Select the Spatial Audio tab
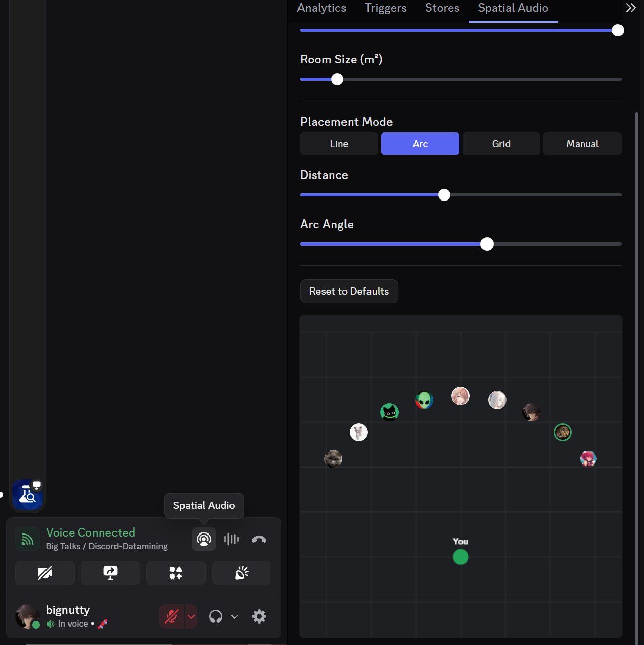The image size is (644, 645). 513,8
